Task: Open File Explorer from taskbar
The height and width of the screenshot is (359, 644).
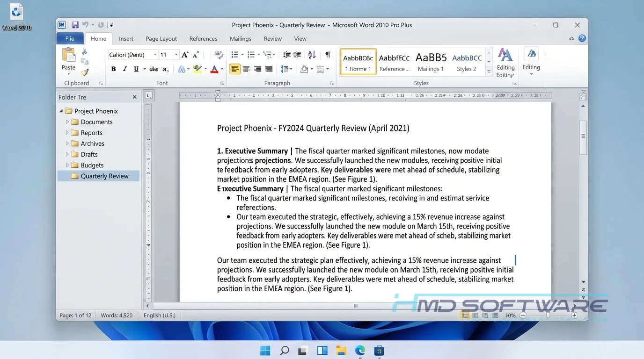Action: pos(341,350)
